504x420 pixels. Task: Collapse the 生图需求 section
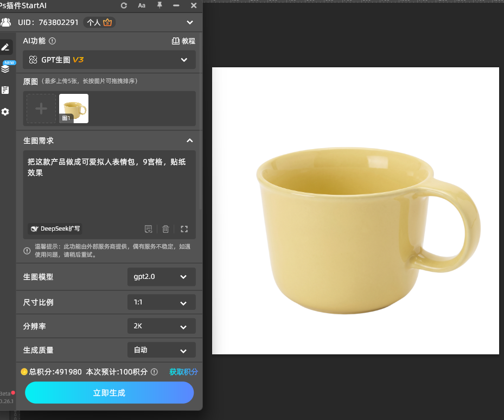click(190, 141)
